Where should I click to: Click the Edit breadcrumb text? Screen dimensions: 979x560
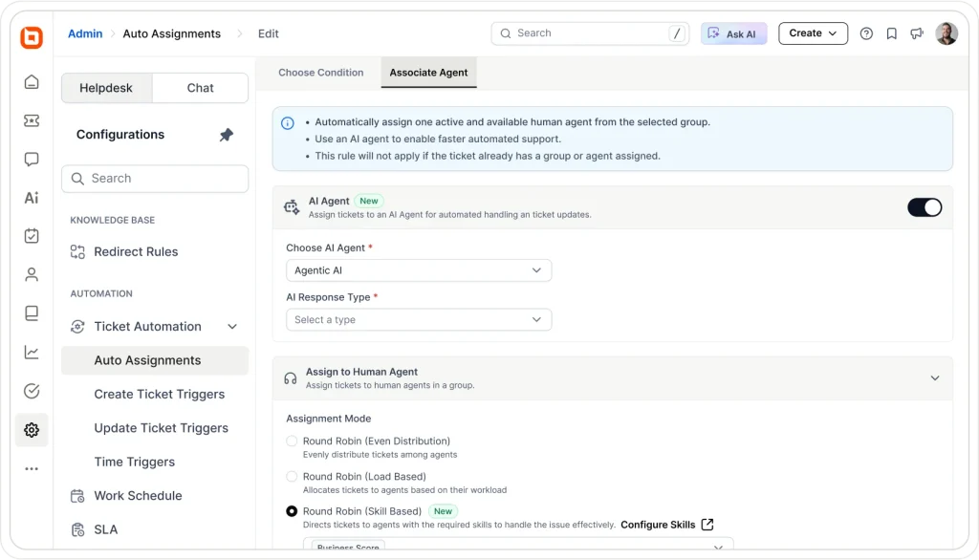click(269, 33)
